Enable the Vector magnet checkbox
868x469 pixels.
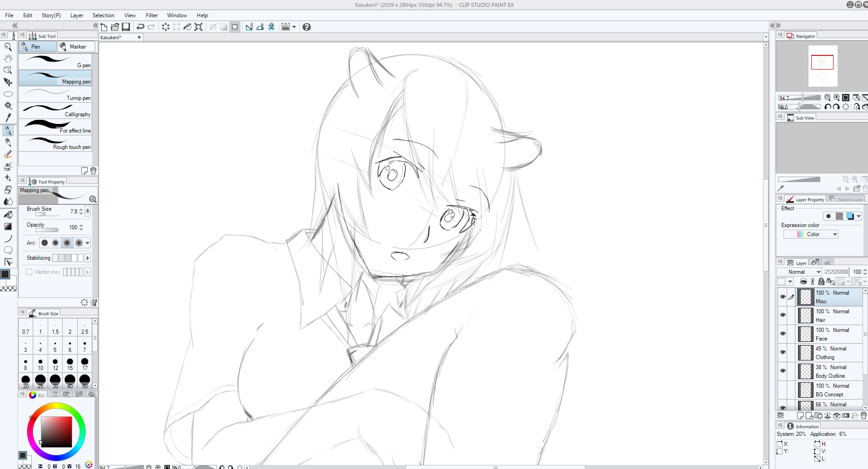(x=29, y=272)
